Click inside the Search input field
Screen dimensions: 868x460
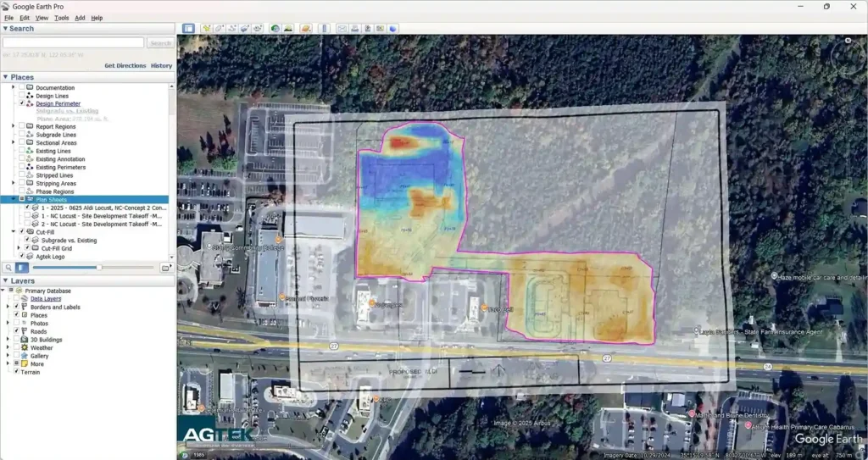(73, 42)
